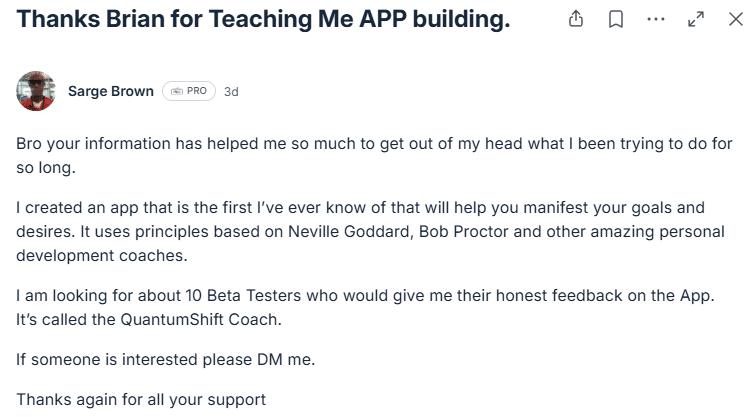Image resolution: width=754 pixels, height=417 pixels.
Task: Click the post title heading
Action: coord(263,20)
